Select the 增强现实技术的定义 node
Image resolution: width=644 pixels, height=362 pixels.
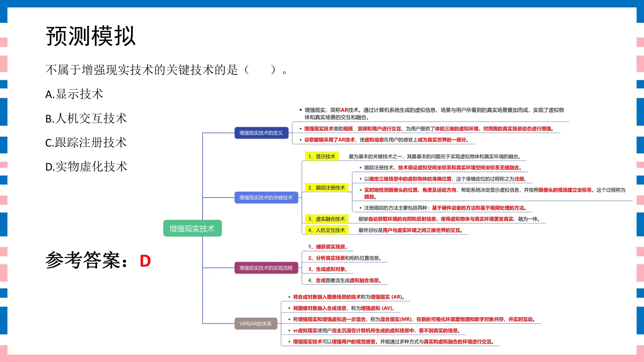point(261,133)
